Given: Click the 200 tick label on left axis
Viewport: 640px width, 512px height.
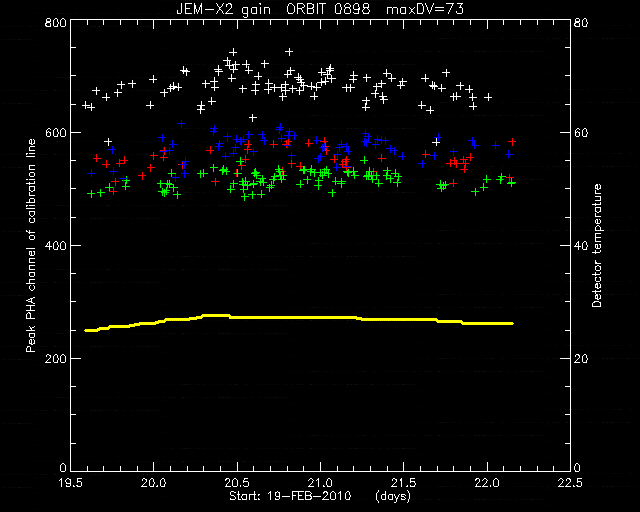Looking at the screenshot, I should click(x=55, y=358).
